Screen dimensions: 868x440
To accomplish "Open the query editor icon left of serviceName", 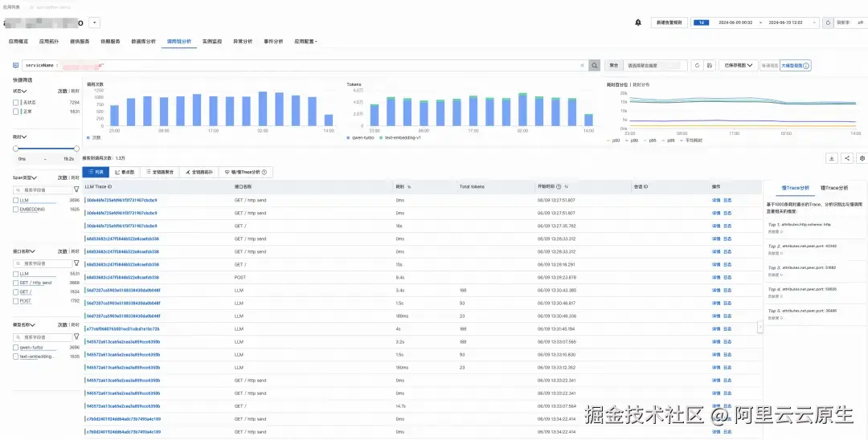I will (x=15, y=65).
